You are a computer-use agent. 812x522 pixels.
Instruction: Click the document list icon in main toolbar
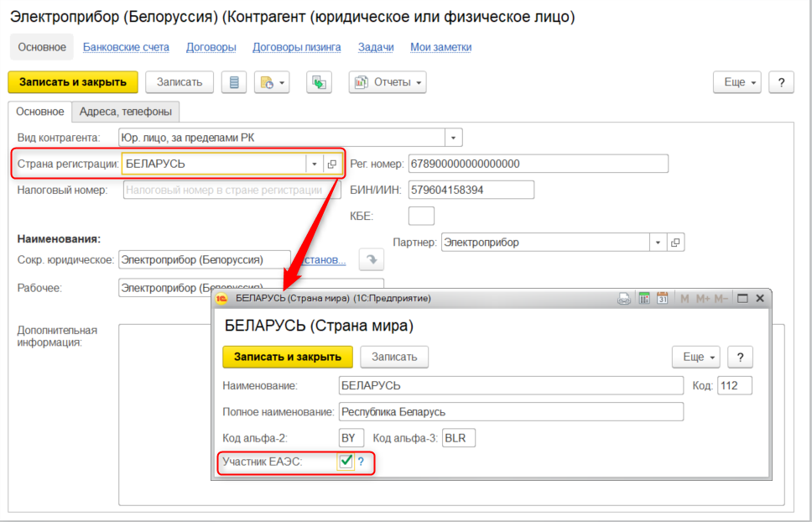click(x=234, y=82)
